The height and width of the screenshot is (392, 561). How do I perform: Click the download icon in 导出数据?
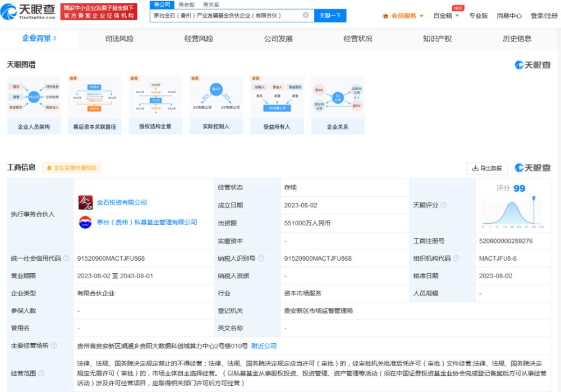pos(475,168)
